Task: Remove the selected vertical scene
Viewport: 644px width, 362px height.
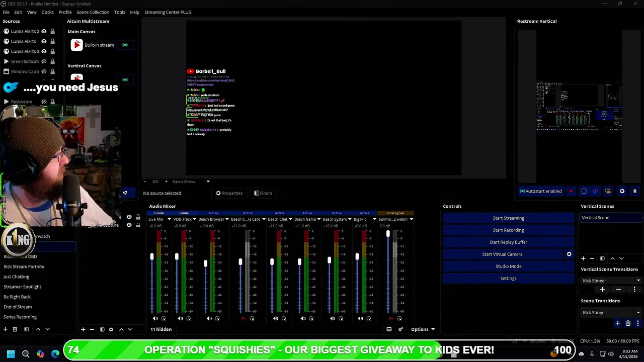Action: 592,258
